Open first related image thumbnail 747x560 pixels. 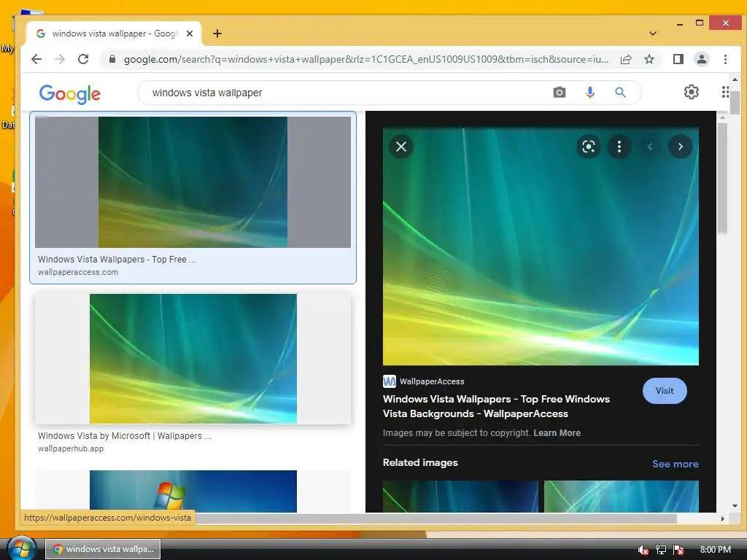(460, 496)
